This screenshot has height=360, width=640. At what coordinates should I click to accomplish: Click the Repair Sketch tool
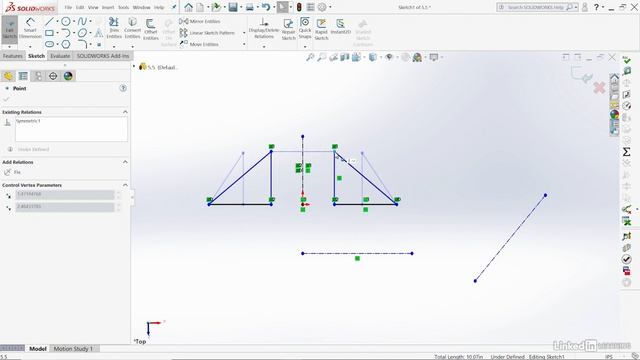(x=288, y=29)
